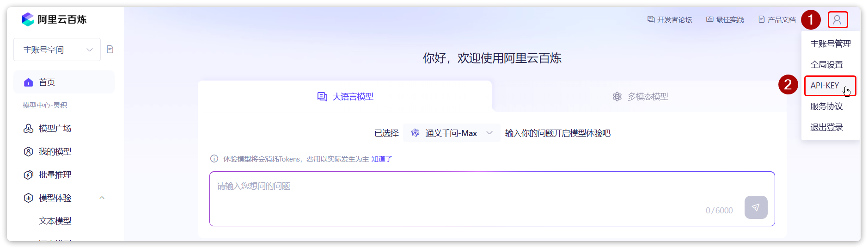868x249 pixels.
Task: Open 我的模型 in the sidebar
Action: (x=64, y=151)
